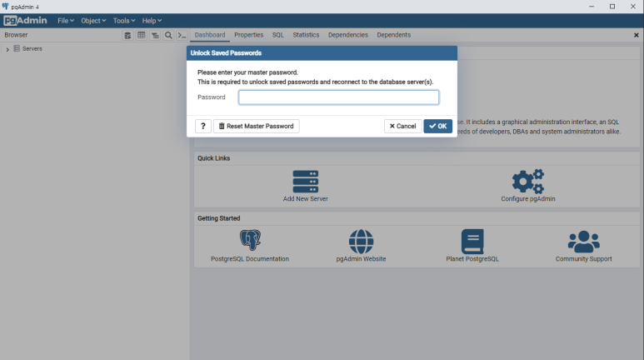Open the Object menu dropdown

tap(93, 20)
